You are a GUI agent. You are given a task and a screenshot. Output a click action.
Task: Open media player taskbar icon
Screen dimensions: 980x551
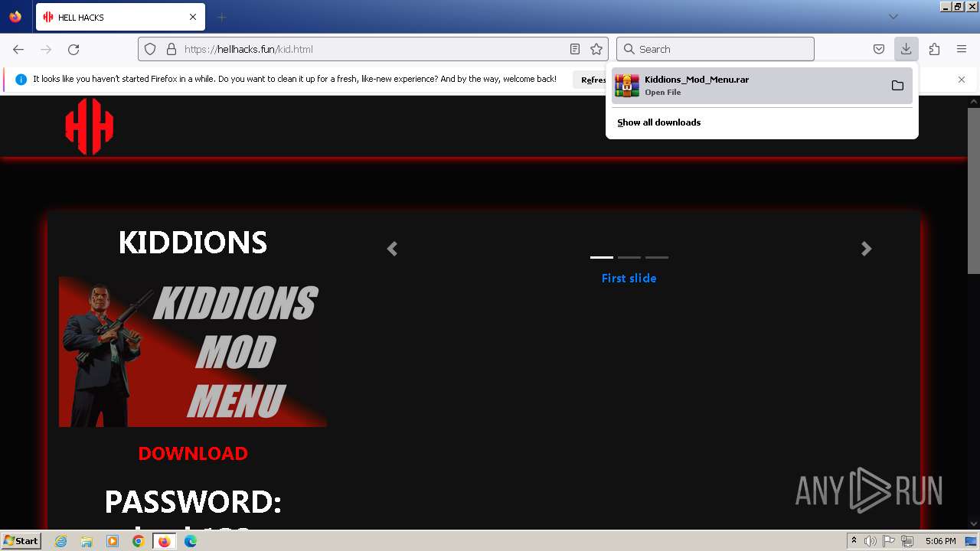click(113, 541)
